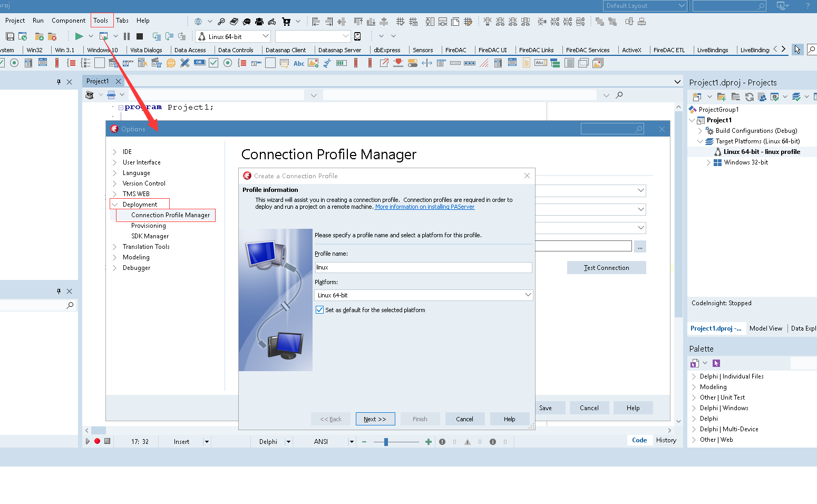Select Provisioning in Options tree

click(148, 226)
